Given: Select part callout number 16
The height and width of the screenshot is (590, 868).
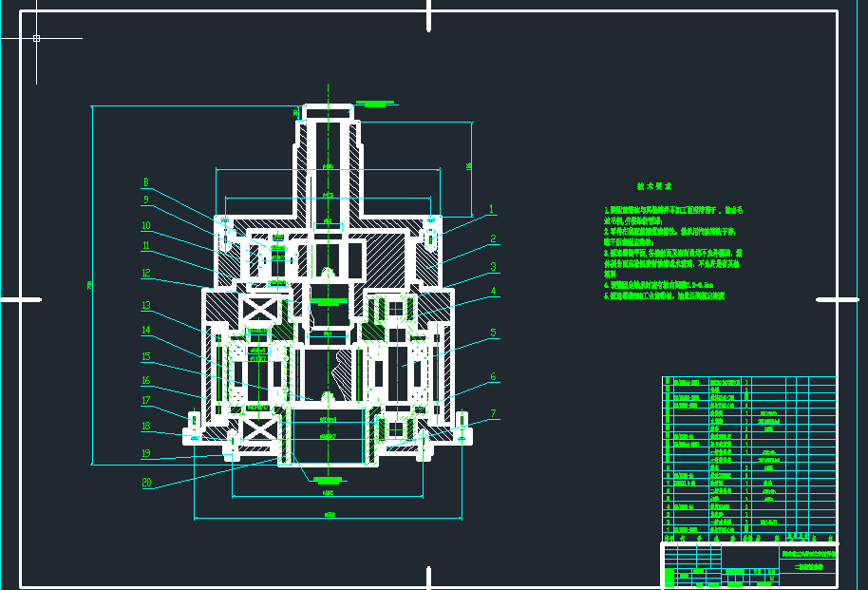Looking at the screenshot, I should (x=146, y=381).
